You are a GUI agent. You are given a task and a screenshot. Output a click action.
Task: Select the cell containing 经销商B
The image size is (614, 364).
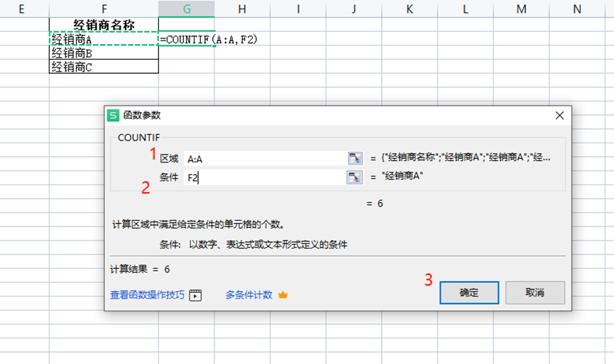[104, 53]
